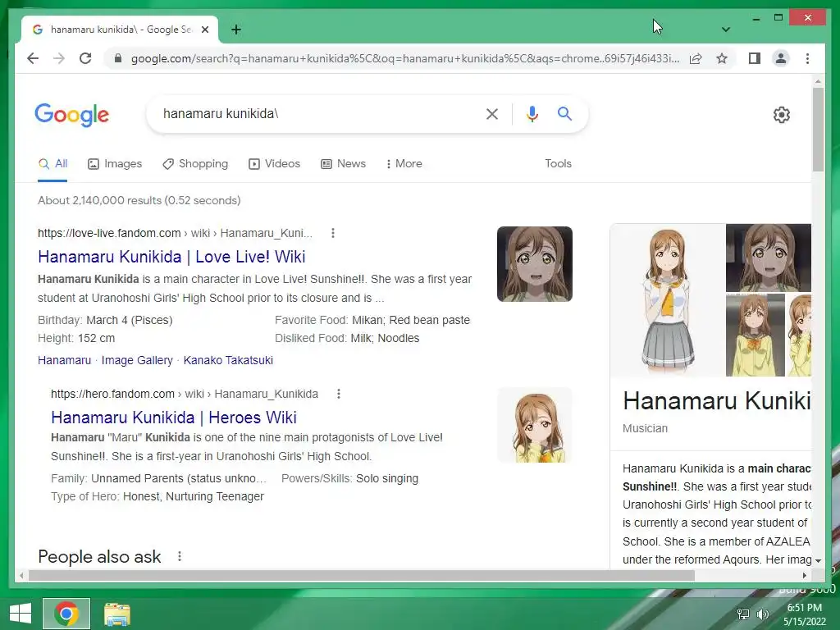
Task: Open options for hero.fandom.com result
Action: tap(339, 394)
